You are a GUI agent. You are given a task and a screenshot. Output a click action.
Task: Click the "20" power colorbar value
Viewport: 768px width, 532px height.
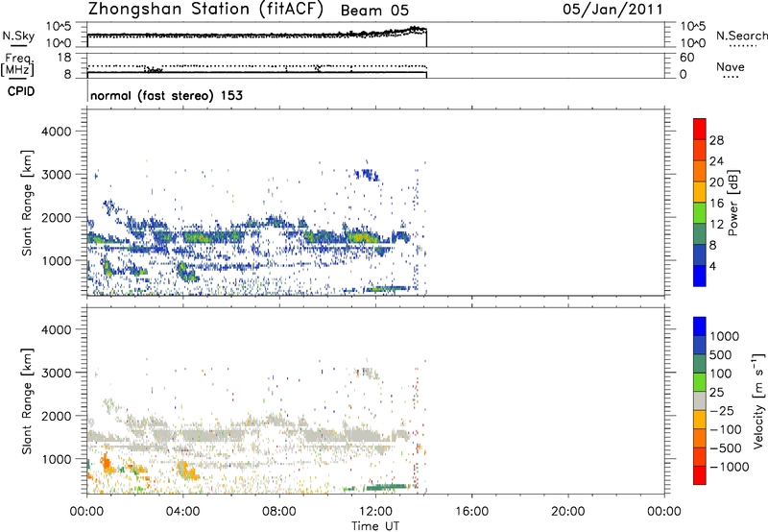click(716, 182)
